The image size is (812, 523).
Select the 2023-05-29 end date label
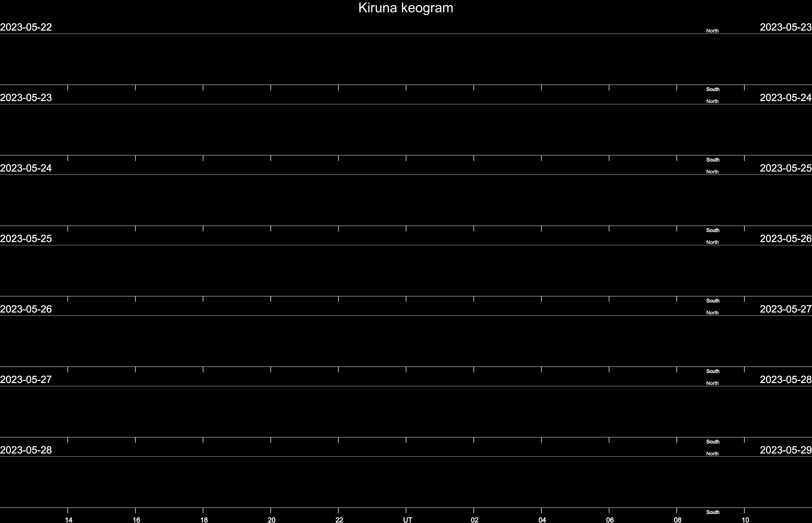[786, 450]
